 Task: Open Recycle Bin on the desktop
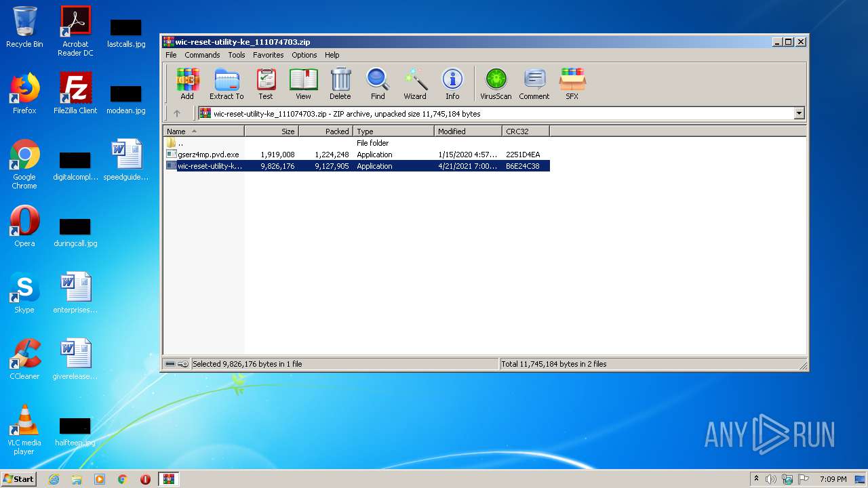(24, 27)
